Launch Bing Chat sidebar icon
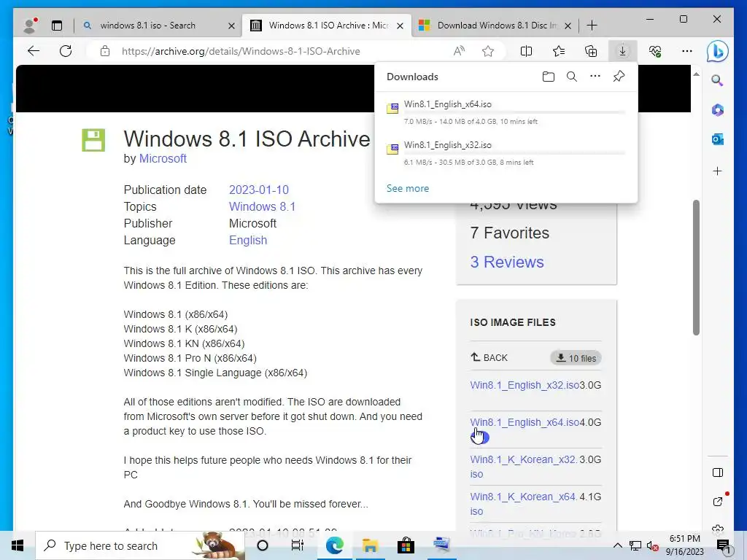Screen dimensions: 747x560 pyautogui.click(x=718, y=52)
